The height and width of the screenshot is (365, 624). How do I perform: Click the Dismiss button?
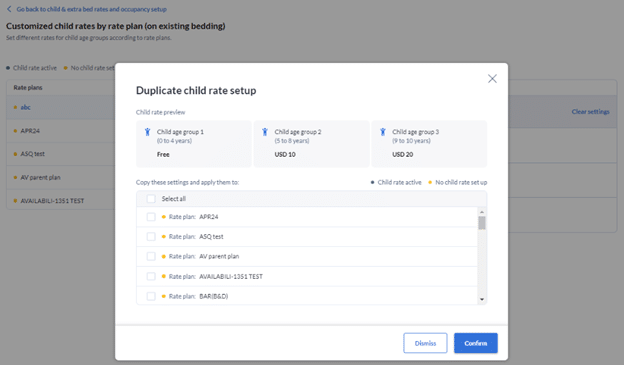click(x=425, y=343)
